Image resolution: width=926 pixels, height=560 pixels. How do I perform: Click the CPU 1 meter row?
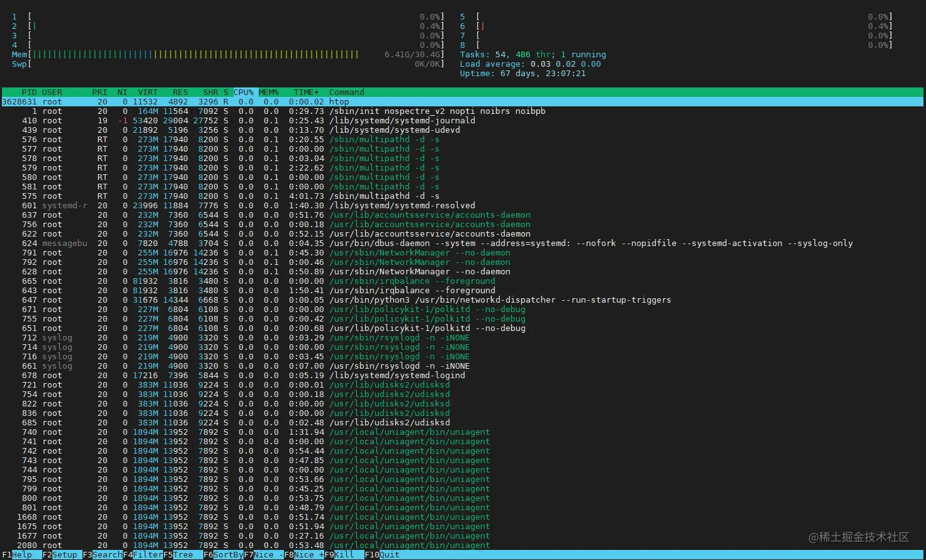click(x=228, y=17)
